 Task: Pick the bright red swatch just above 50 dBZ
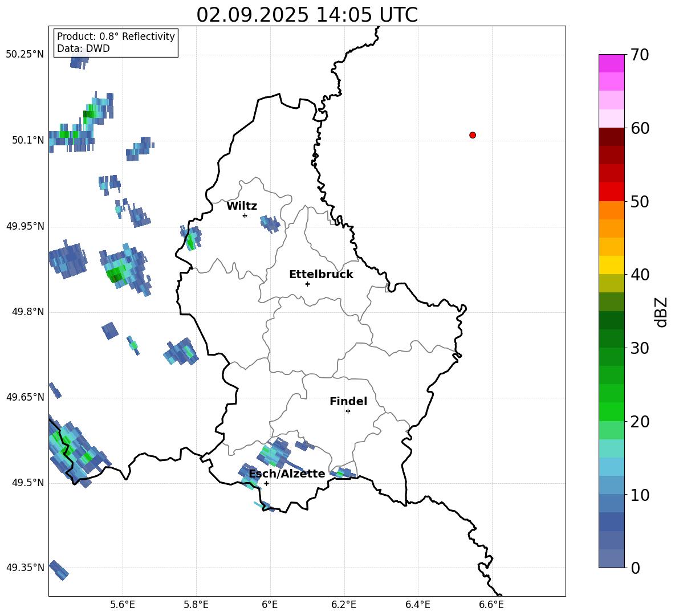coord(612,191)
